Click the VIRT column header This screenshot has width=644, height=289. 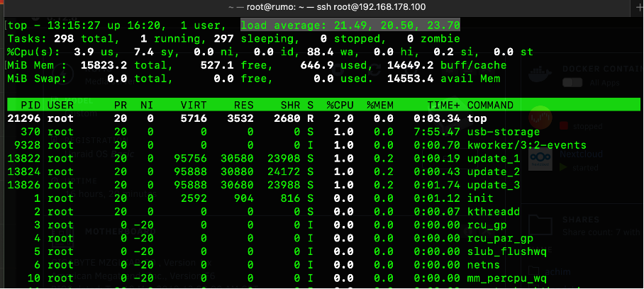pos(194,106)
